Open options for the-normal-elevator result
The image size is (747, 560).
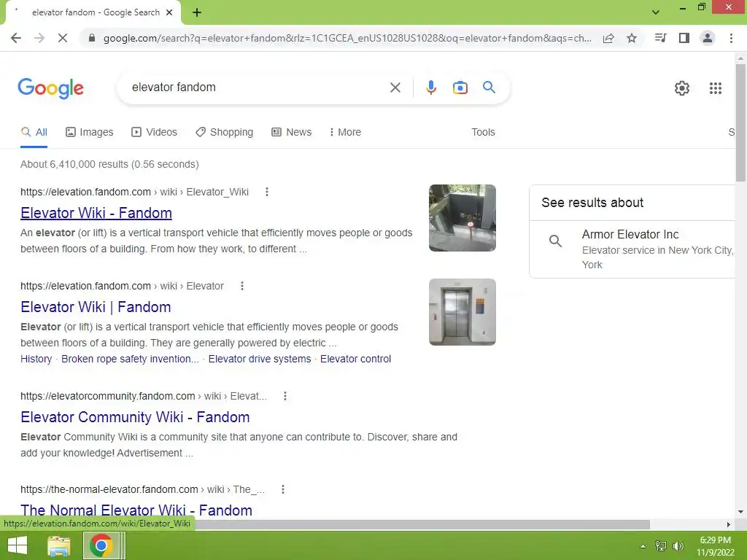click(x=283, y=489)
